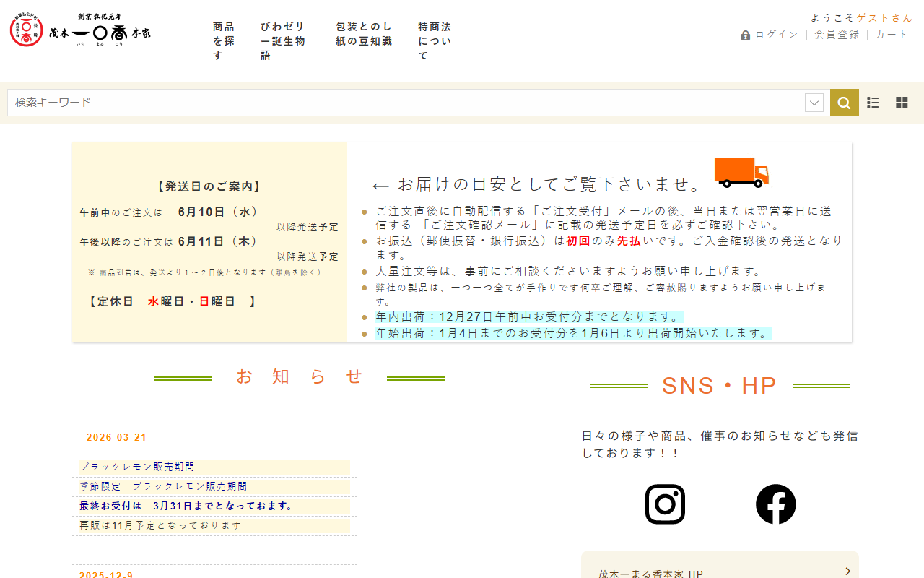The image size is (924, 578).
Task: Click the 最終お受付は 3月31日 notice line
Action: [x=186, y=506]
